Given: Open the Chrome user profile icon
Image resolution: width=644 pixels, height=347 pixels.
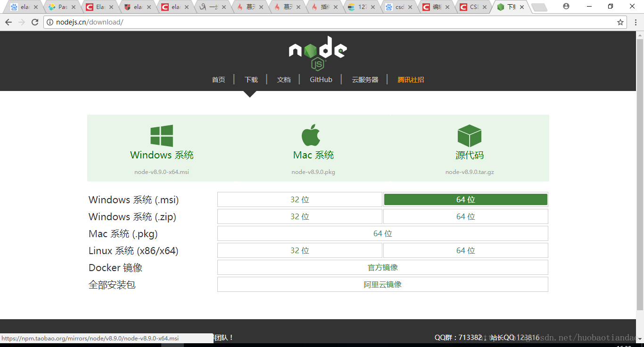Looking at the screenshot, I should (566, 7).
